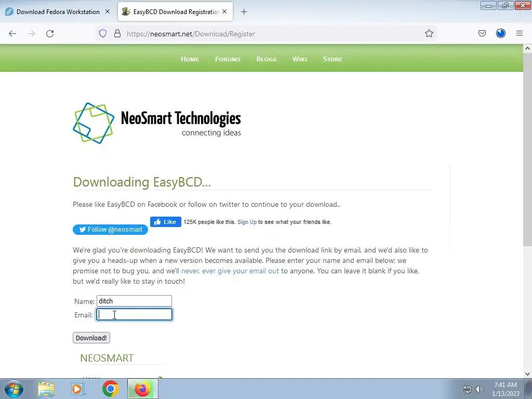The width and height of the screenshot is (532, 399).
Task: Open a new tab with the plus button
Action: [x=244, y=12]
